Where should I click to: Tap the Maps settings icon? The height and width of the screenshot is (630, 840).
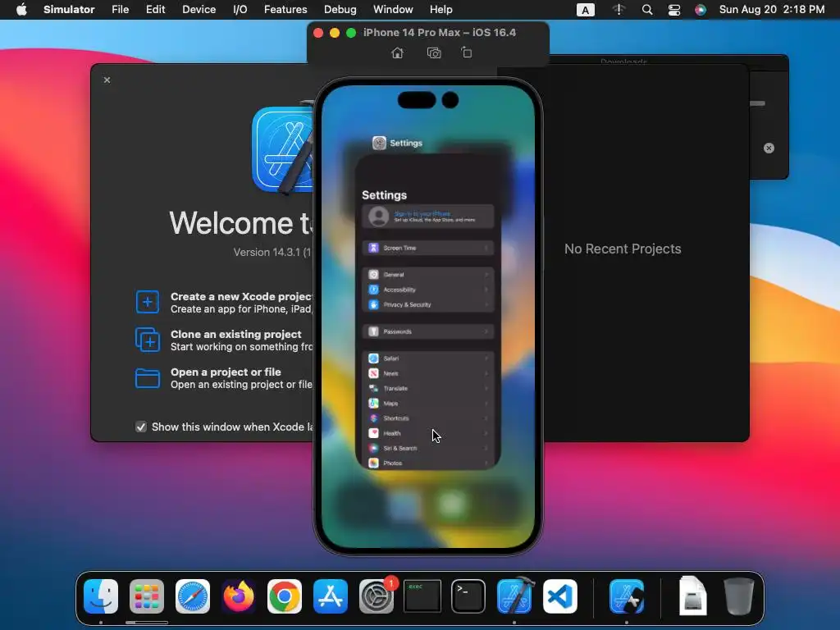pos(373,404)
